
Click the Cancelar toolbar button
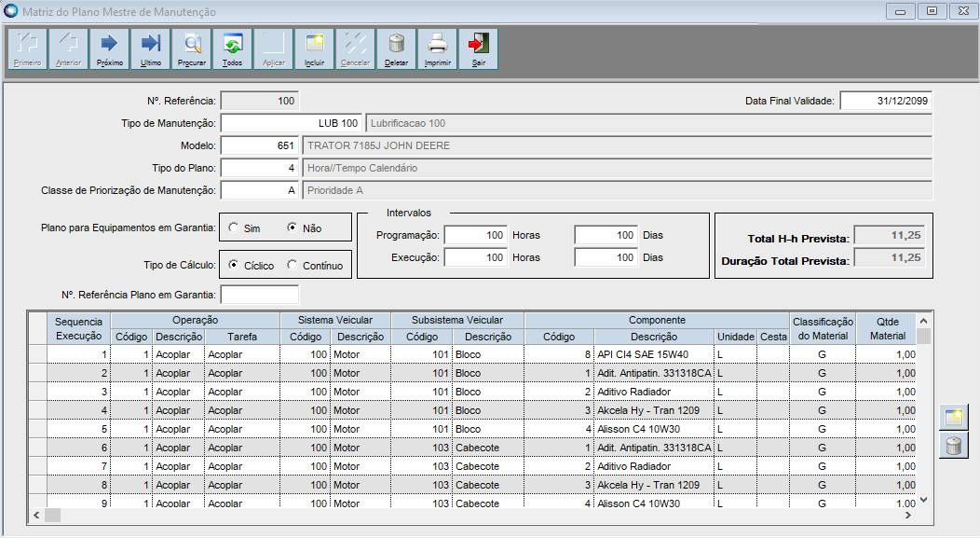coord(356,48)
